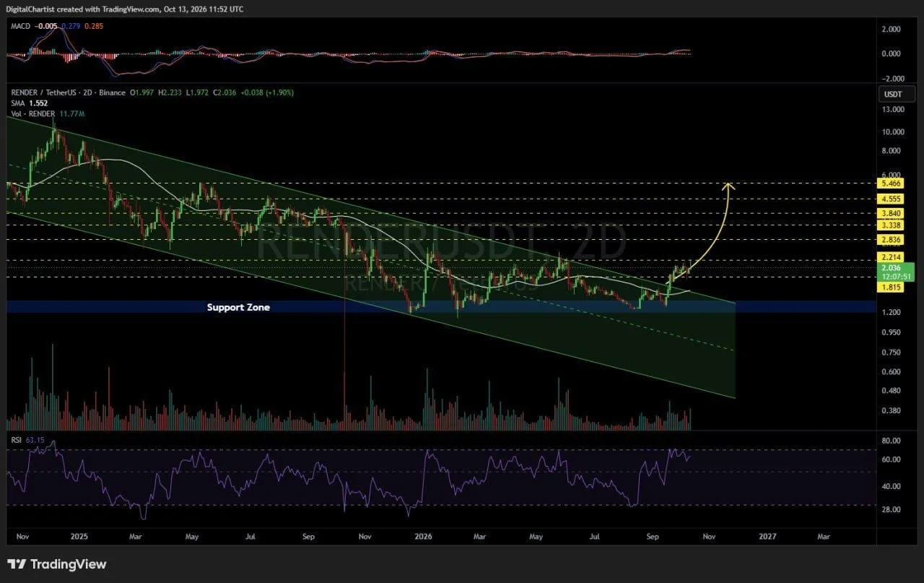The width and height of the screenshot is (924, 583).
Task: Click the 80.00 value on RSI axis
Action: pyautogui.click(x=890, y=441)
